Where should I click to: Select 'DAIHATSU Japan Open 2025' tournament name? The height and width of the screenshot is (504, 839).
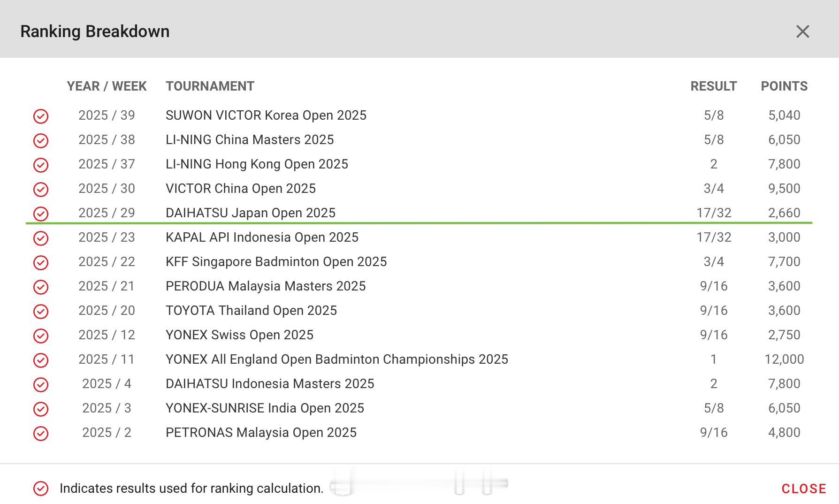[251, 213]
